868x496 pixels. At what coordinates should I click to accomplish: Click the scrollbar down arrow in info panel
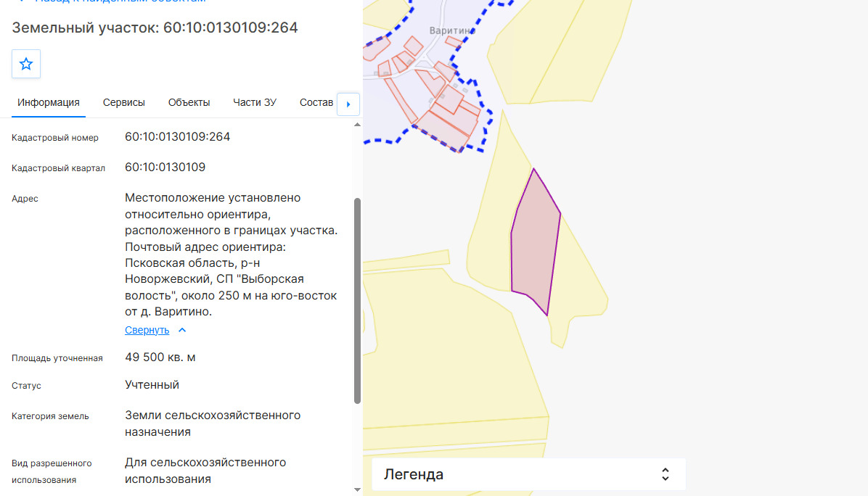click(357, 489)
